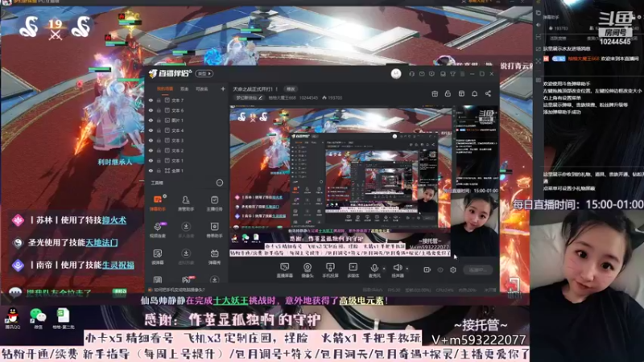Screen dimensions: 644x362
Task: Toggle lock on 文本 7 source
Action: 159,100
